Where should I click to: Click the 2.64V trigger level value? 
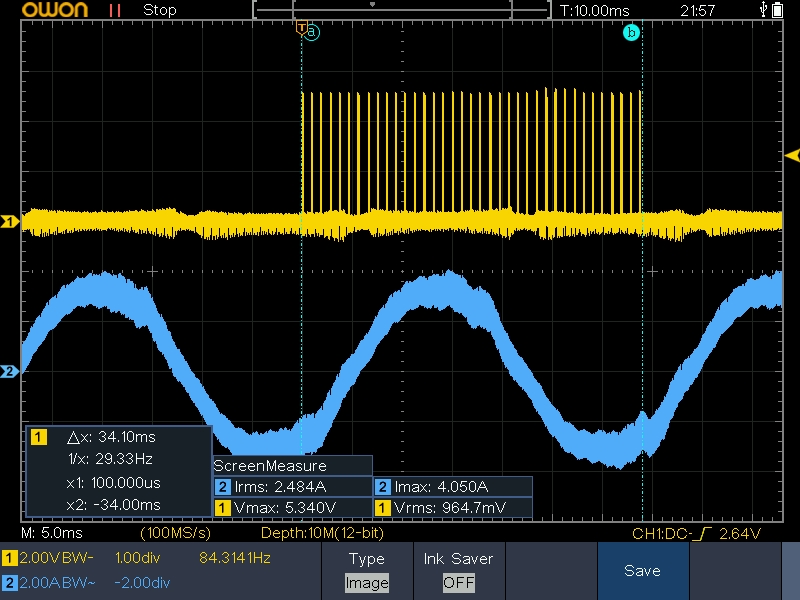(740, 534)
